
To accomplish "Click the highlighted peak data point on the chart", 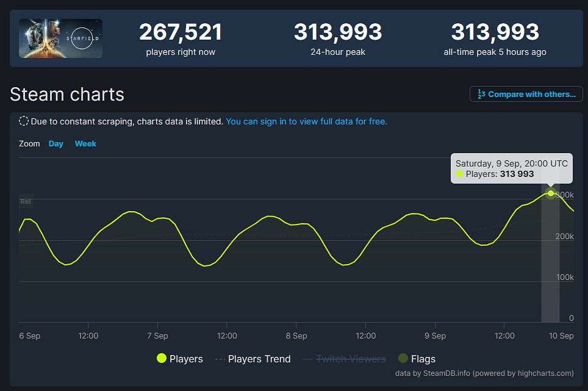I will [x=551, y=193].
